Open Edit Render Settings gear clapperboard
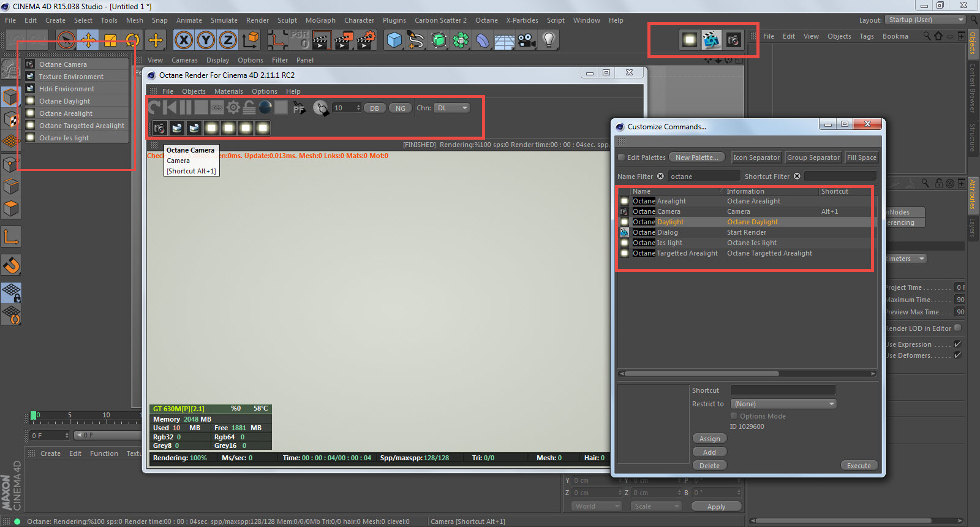The width and height of the screenshot is (980, 527). click(366, 40)
